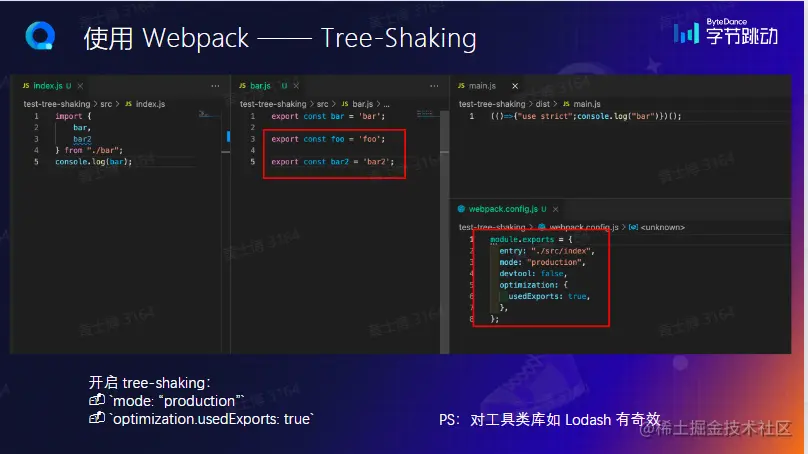Select the webpack.config.js editor tab
This screenshot has height=454, width=808.
(503, 209)
